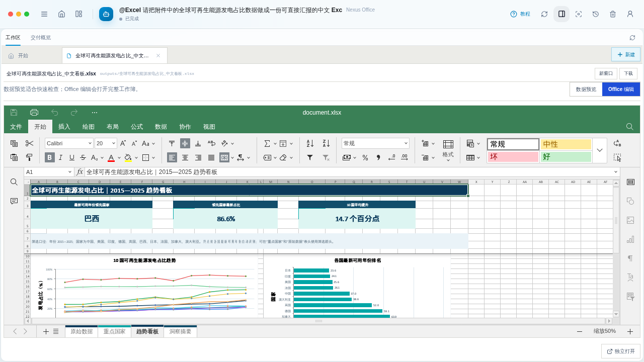This screenshot has width=644, height=362.
Task: Toggle Italic formatting
Action: click(61, 157)
